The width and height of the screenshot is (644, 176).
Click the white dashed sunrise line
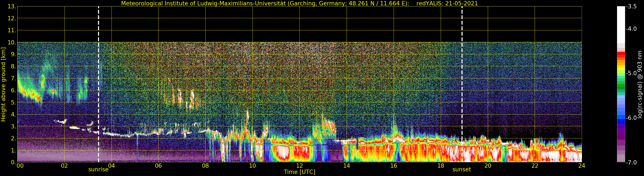[98, 84]
